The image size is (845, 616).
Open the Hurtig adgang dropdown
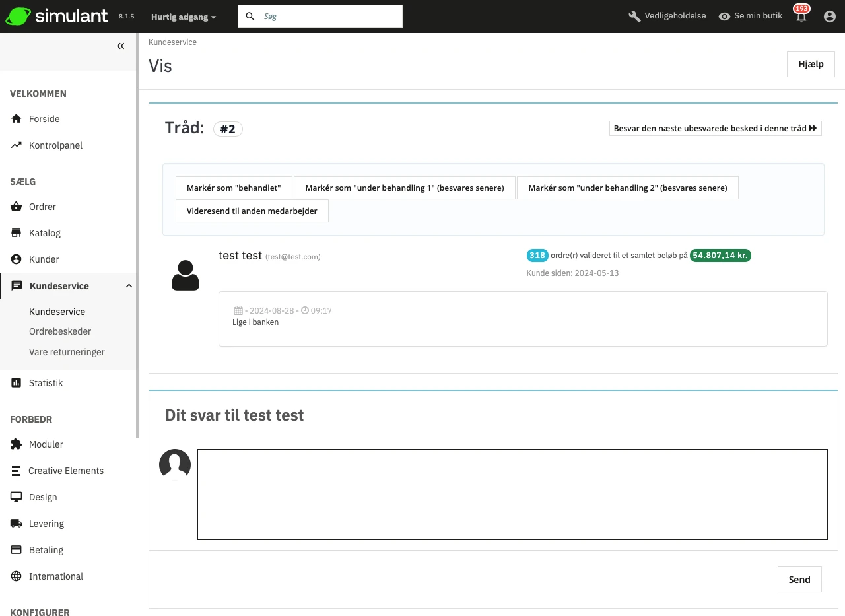pyautogui.click(x=183, y=17)
